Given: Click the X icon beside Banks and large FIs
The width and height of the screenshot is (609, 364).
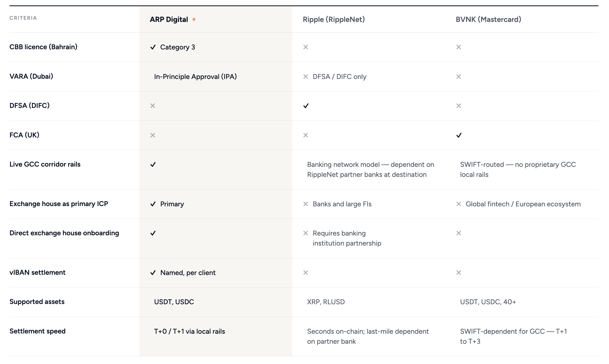Looking at the screenshot, I should (306, 204).
